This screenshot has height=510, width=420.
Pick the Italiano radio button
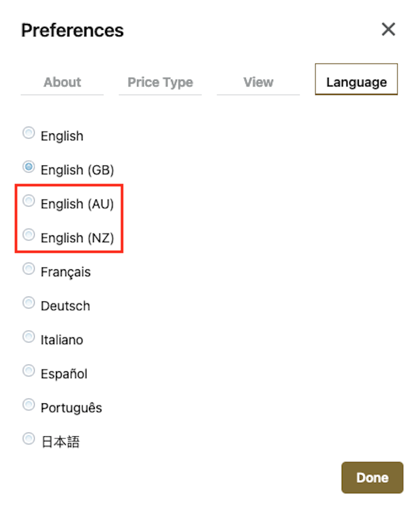29,337
